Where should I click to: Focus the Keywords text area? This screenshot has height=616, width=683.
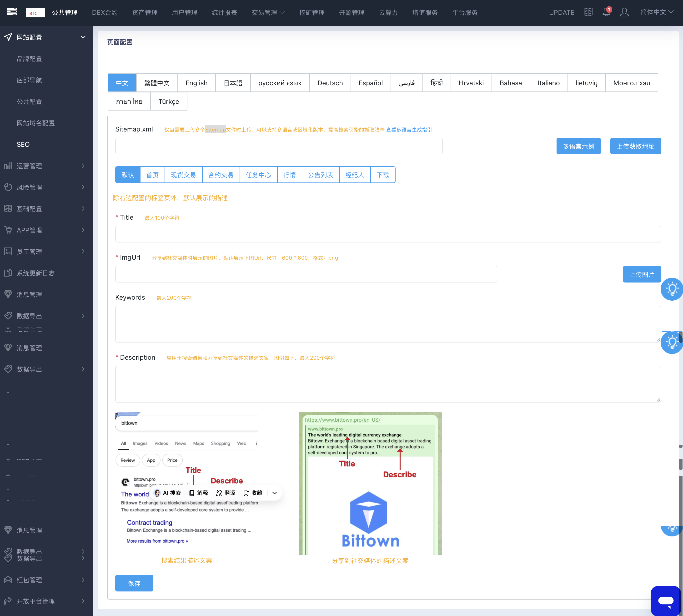click(x=388, y=324)
